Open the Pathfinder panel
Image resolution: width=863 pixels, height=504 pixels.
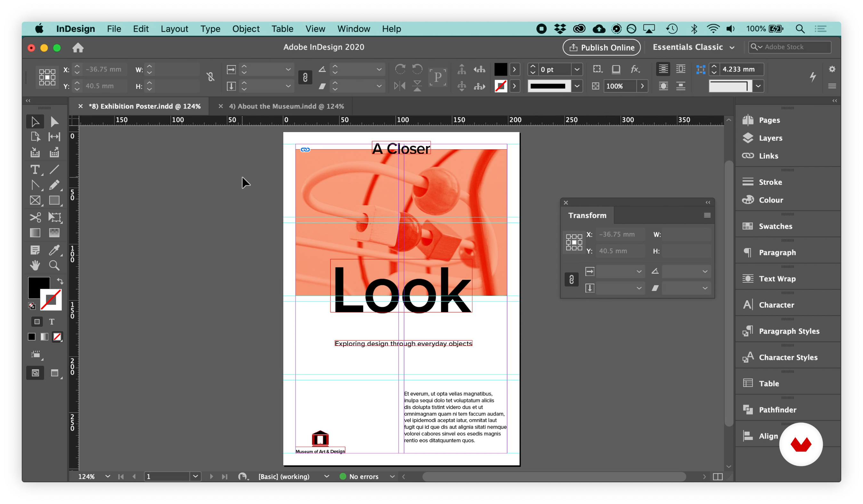[778, 410]
